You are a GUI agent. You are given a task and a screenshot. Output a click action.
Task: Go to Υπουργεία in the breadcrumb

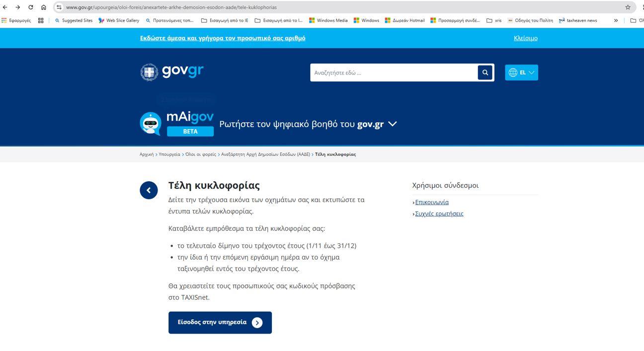coord(169,154)
